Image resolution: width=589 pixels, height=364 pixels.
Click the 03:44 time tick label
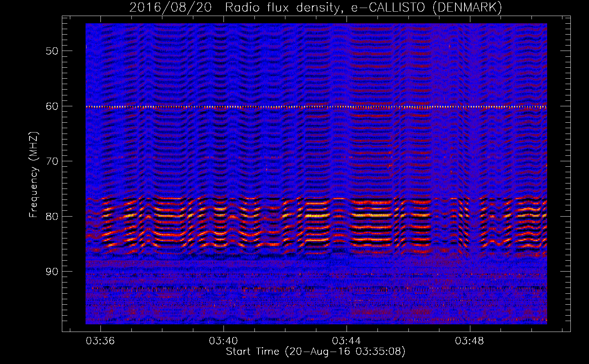[x=346, y=341]
